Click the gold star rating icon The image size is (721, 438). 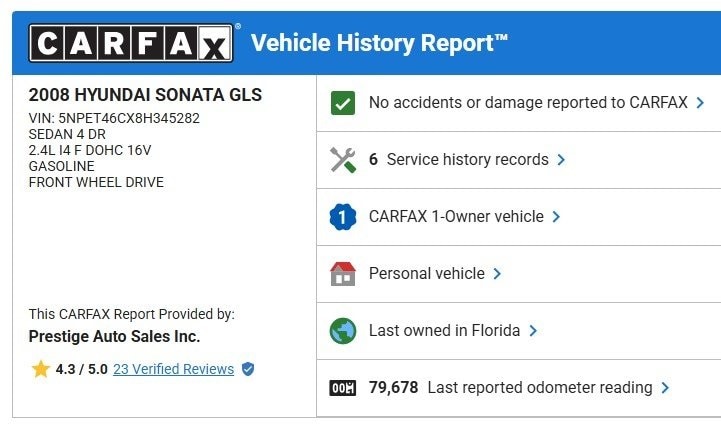40,370
